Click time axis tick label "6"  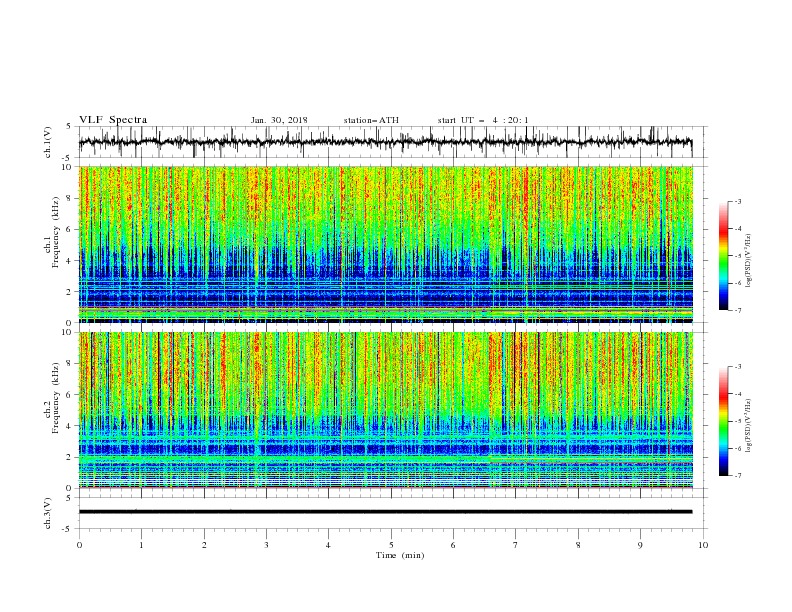[x=453, y=545]
